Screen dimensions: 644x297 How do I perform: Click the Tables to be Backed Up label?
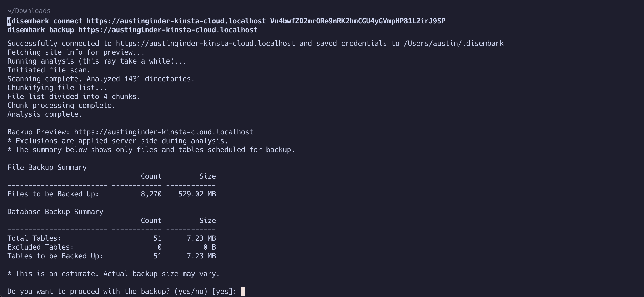55,256
